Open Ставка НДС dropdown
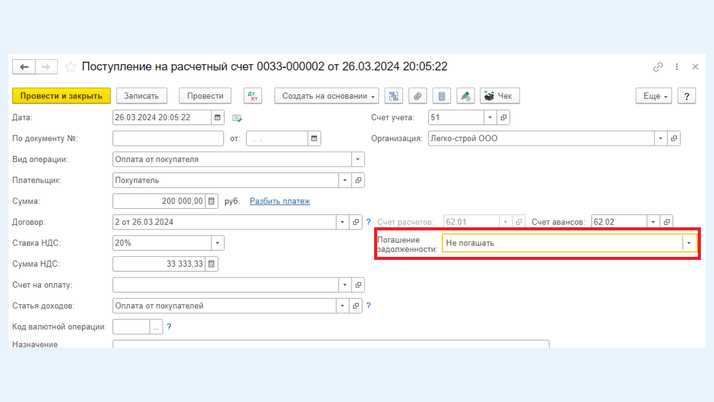 click(x=217, y=243)
